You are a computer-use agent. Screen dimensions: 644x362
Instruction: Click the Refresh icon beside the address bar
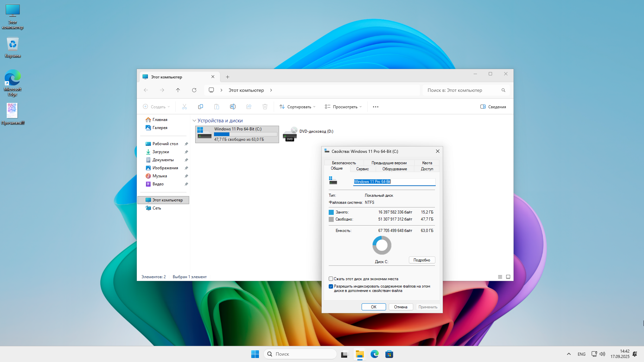pyautogui.click(x=194, y=90)
